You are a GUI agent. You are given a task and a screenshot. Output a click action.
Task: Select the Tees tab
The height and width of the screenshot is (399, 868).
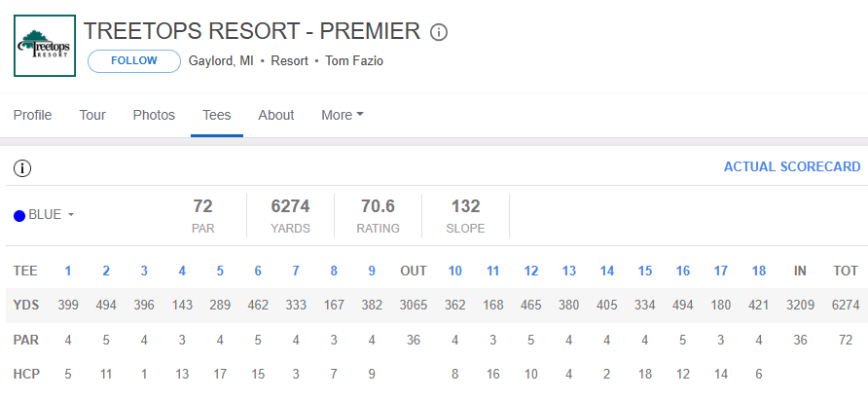[216, 115]
